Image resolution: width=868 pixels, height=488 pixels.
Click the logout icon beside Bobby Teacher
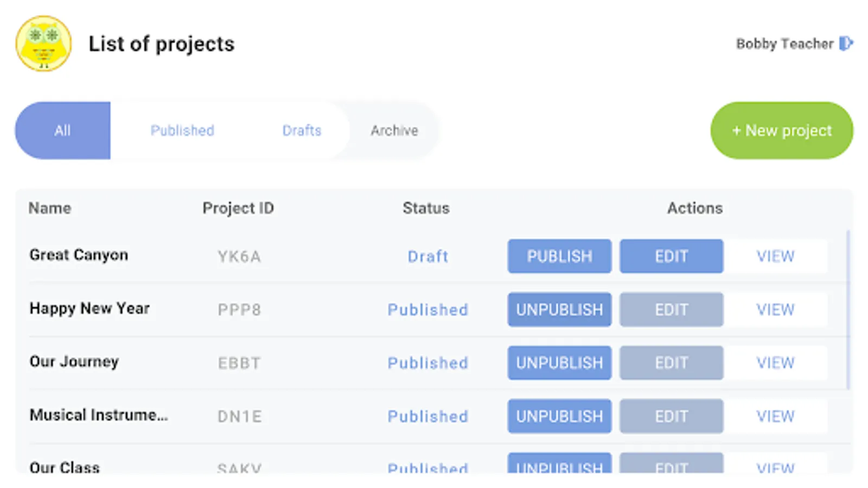(846, 43)
